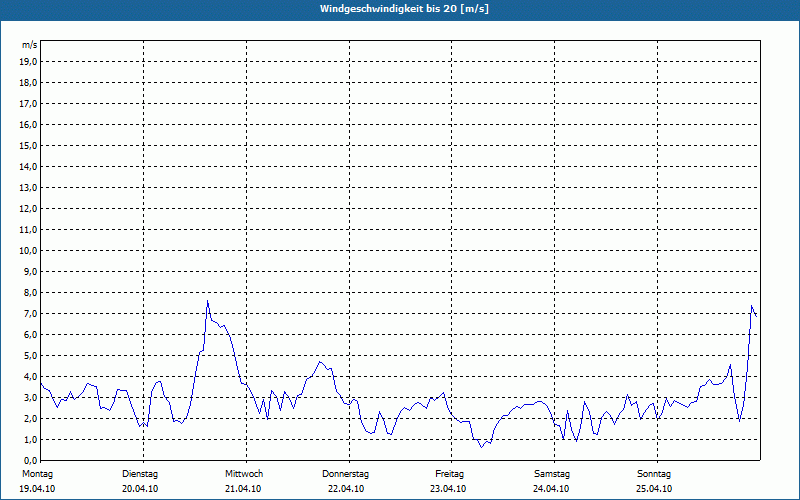
Task: Click the 'Mittwoch' day label
Action: (x=244, y=474)
